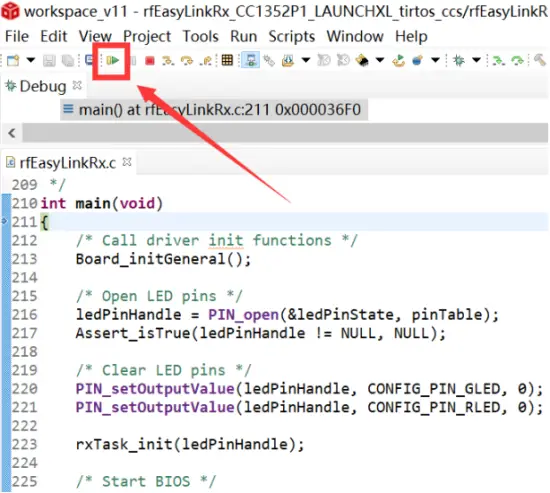Viewport: 550px width, 493px height.
Task: Close the Debug view tab
Action: (x=77, y=85)
